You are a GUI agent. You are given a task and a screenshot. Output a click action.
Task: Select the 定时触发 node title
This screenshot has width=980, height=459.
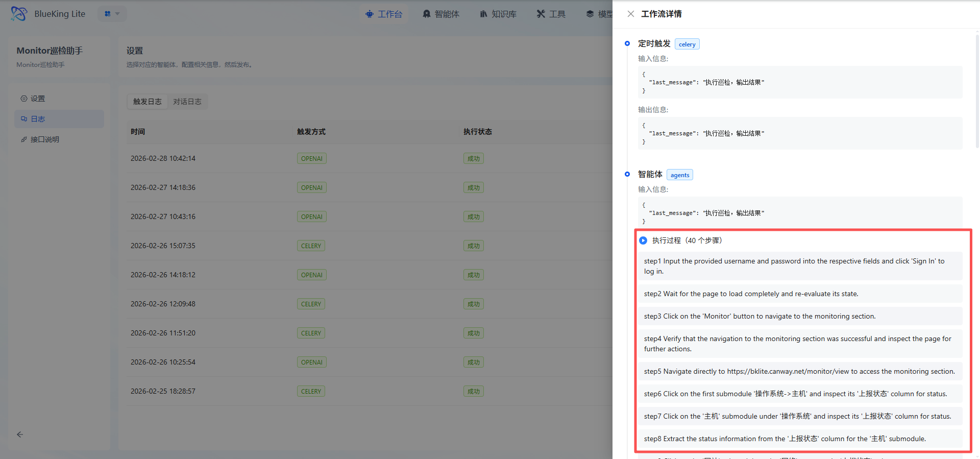pyautogui.click(x=654, y=44)
